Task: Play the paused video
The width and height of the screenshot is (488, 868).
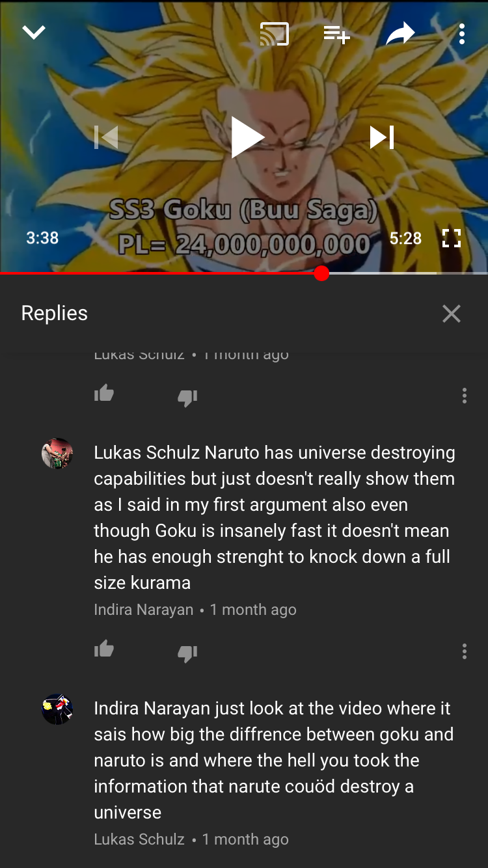Action: click(247, 137)
